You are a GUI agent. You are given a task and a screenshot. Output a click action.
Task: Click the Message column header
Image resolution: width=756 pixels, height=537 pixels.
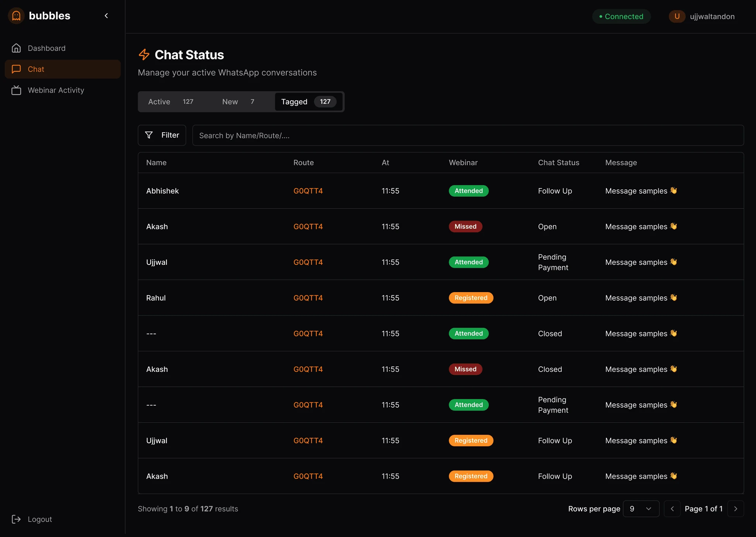[621, 163]
